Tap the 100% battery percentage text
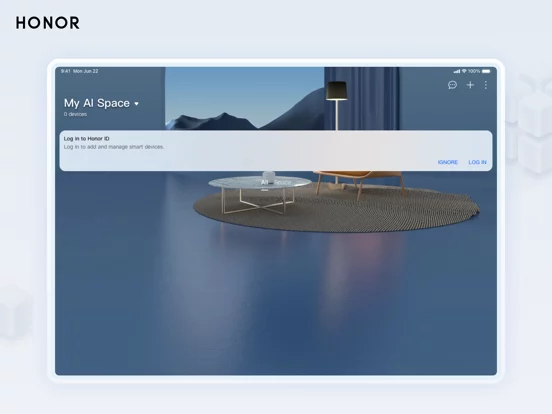Viewport: 552px width, 414px height. [474, 71]
